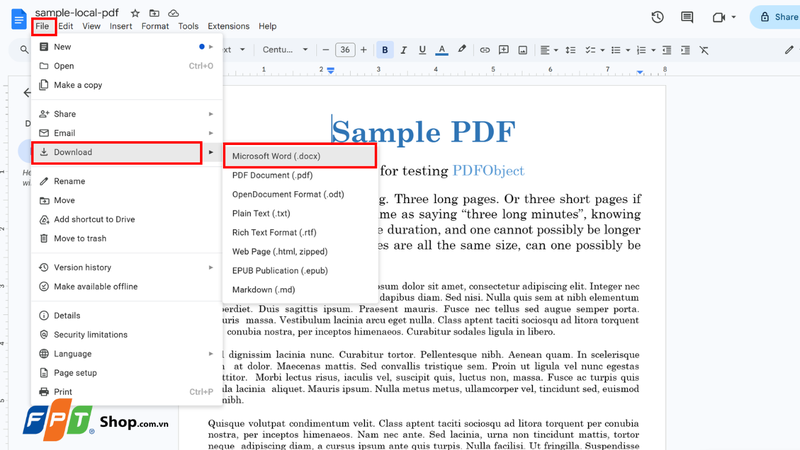Select Move to trash

pyautogui.click(x=127, y=238)
